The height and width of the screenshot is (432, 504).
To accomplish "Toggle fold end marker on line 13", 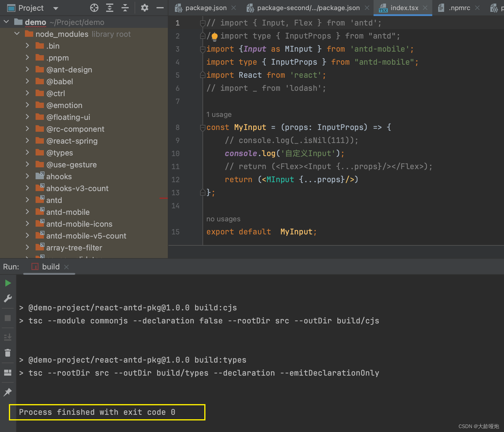I will click(203, 193).
